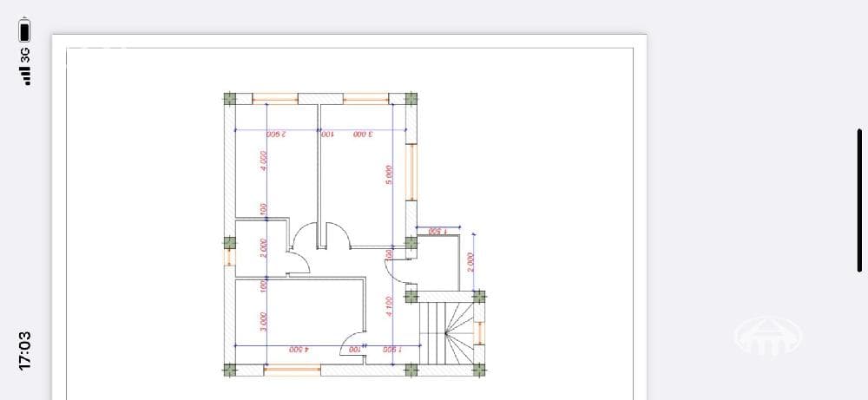The image size is (868, 400).
Task: Click the 4.100 vertical dimension label
Action: pos(389,306)
